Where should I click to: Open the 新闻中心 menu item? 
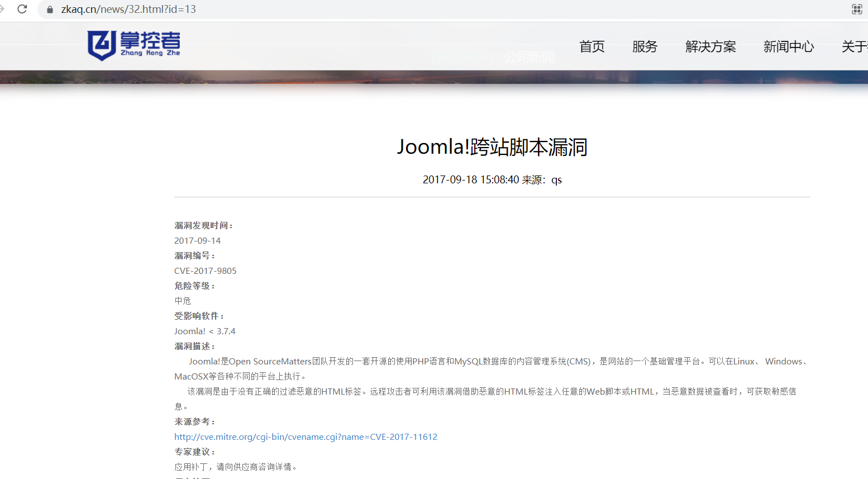tap(789, 47)
